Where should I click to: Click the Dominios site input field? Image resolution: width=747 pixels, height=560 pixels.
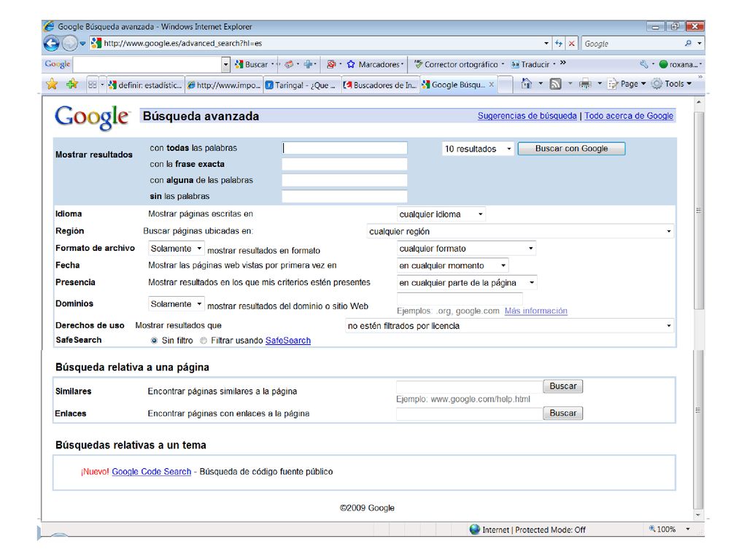click(x=460, y=299)
